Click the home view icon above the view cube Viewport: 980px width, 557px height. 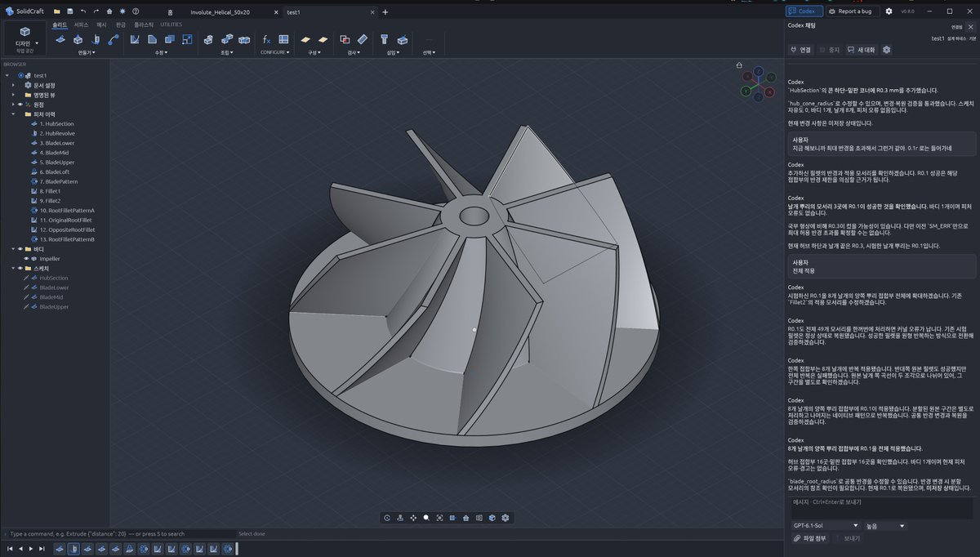pyautogui.click(x=739, y=65)
